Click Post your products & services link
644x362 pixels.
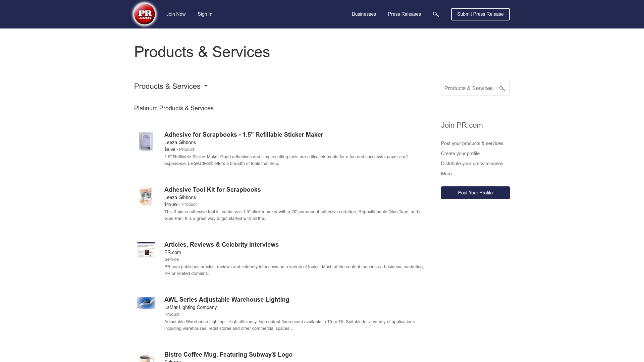tap(472, 143)
